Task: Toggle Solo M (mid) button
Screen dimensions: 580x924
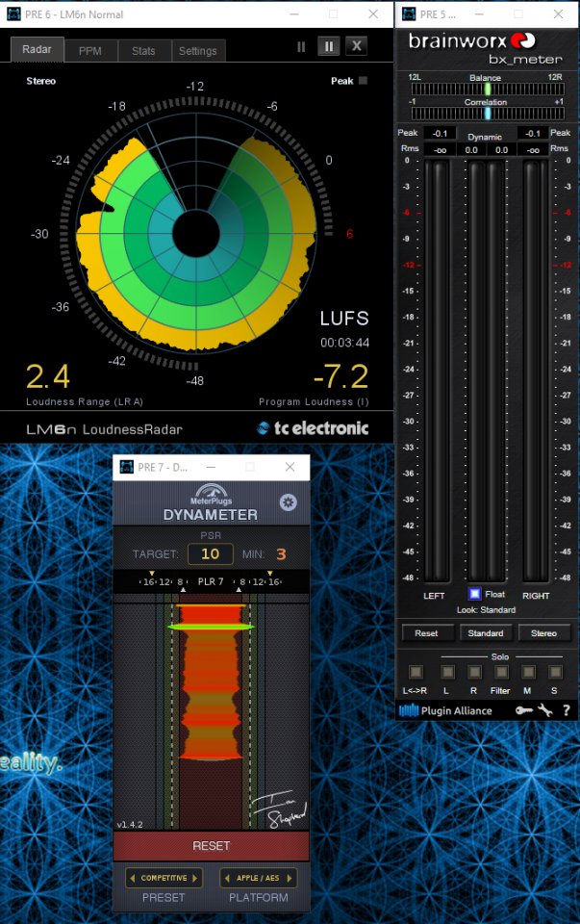Action: [528, 672]
